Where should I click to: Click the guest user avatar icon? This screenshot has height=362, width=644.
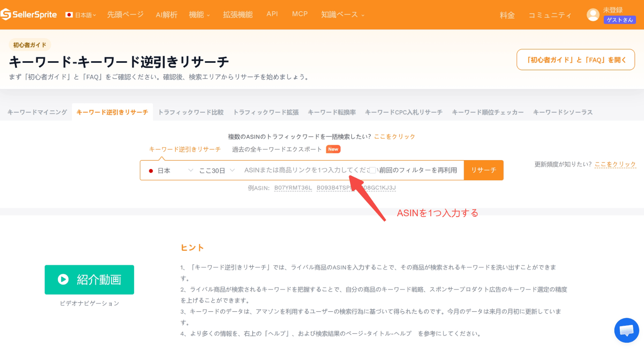click(x=593, y=15)
